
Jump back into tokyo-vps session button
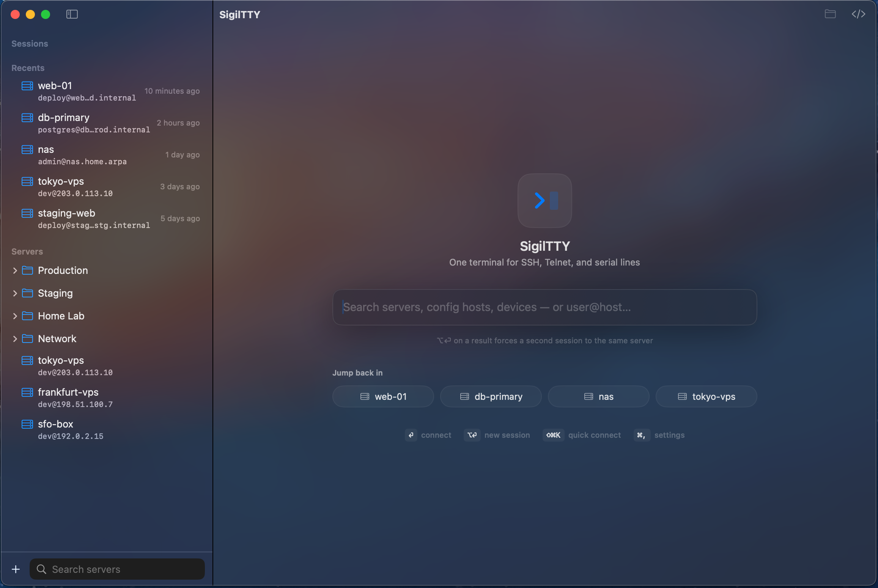click(x=706, y=396)
